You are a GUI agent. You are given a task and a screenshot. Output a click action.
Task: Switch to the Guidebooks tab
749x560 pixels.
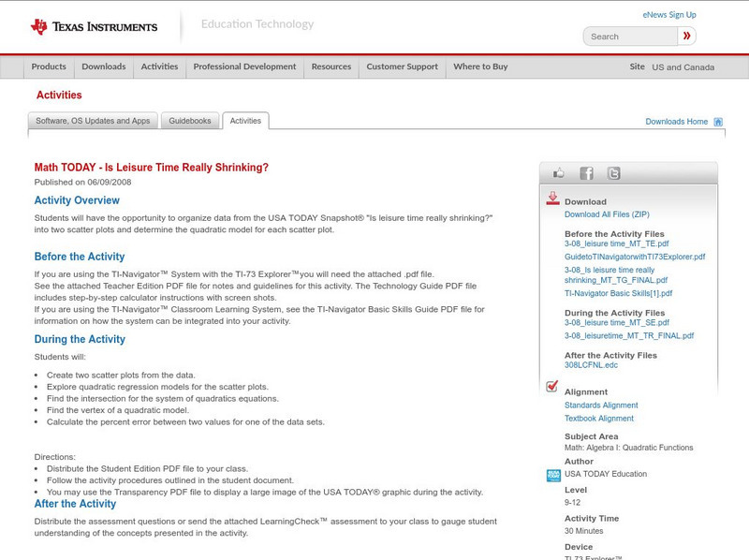tap(190, 121)
